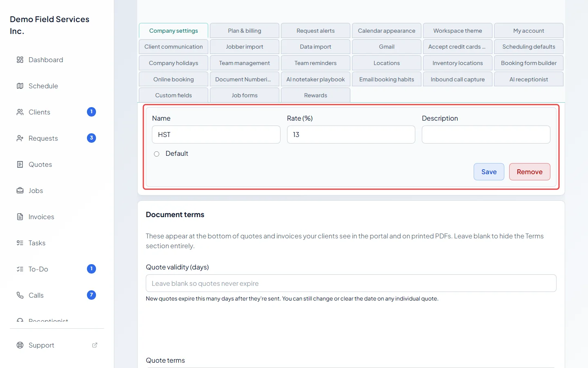Click the Quote validity (days) field
Image resolution: width=588 pixels, height=368 pixels.
click(351, 283)
